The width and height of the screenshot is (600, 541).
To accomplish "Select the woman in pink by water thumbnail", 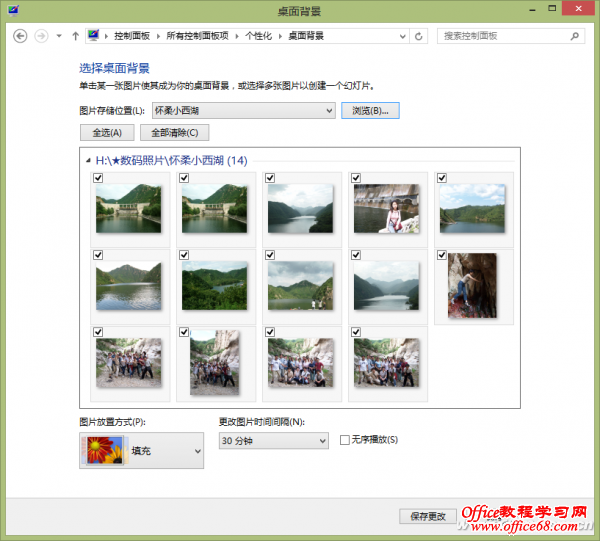I will click(x=386, y=209).
